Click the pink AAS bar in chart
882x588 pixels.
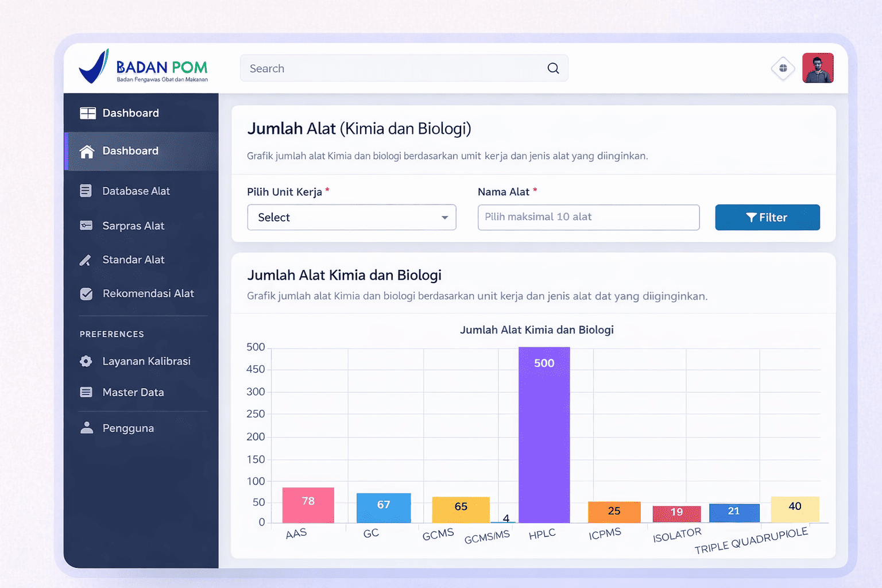click(x=308, y=505)
